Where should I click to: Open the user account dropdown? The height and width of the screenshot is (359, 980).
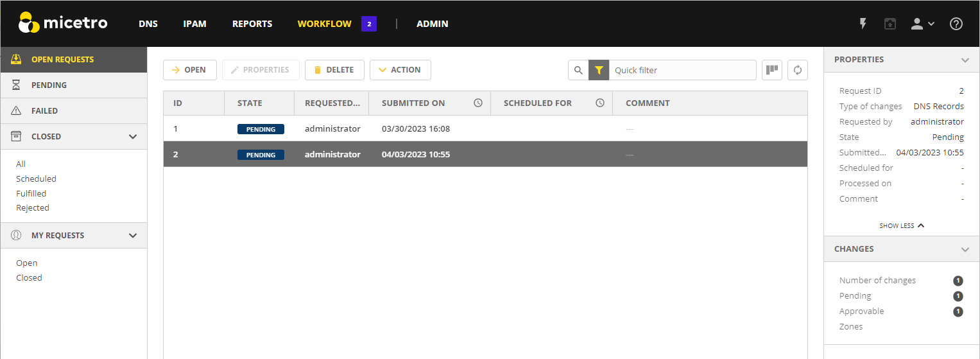[x=922, y=24]
